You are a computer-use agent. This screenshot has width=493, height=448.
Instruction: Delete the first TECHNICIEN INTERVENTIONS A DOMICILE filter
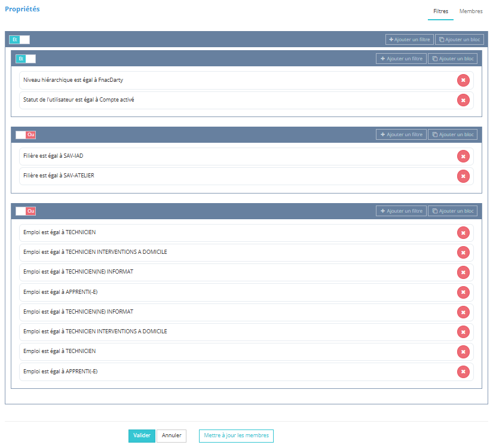[463, 252]
